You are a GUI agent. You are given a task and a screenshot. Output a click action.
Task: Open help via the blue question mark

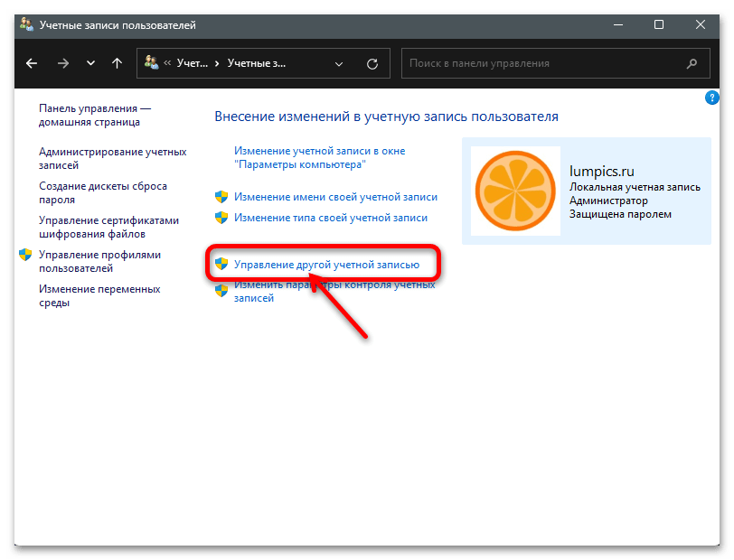click(711, 98)
